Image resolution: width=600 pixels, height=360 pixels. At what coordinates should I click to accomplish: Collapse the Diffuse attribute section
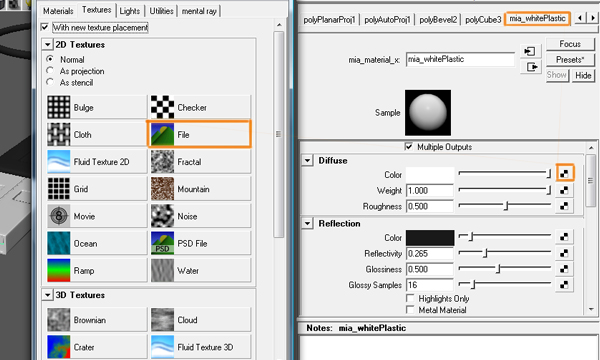(307, 161)
